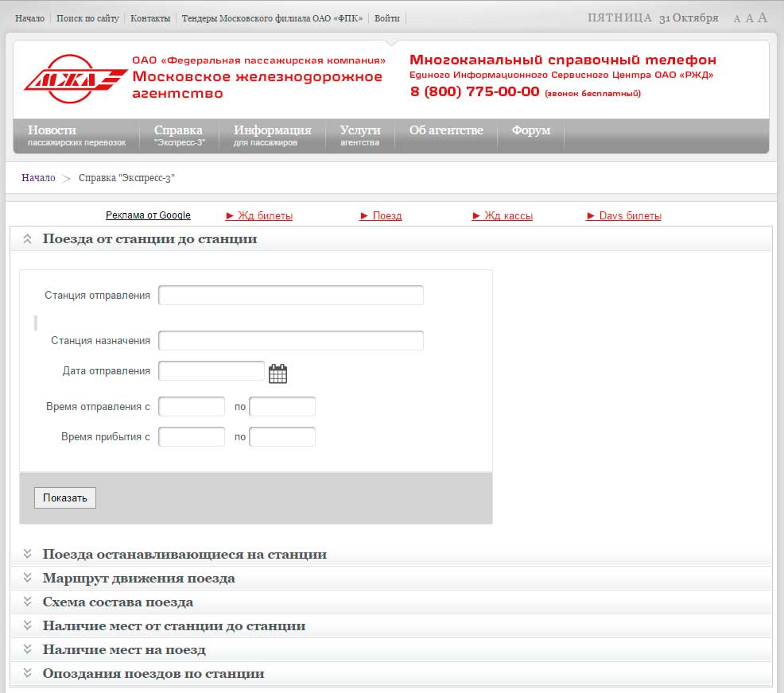Collapse 'Поезда от станции до станции' section
Screen dimensions: 784x693
pos(149,238)
